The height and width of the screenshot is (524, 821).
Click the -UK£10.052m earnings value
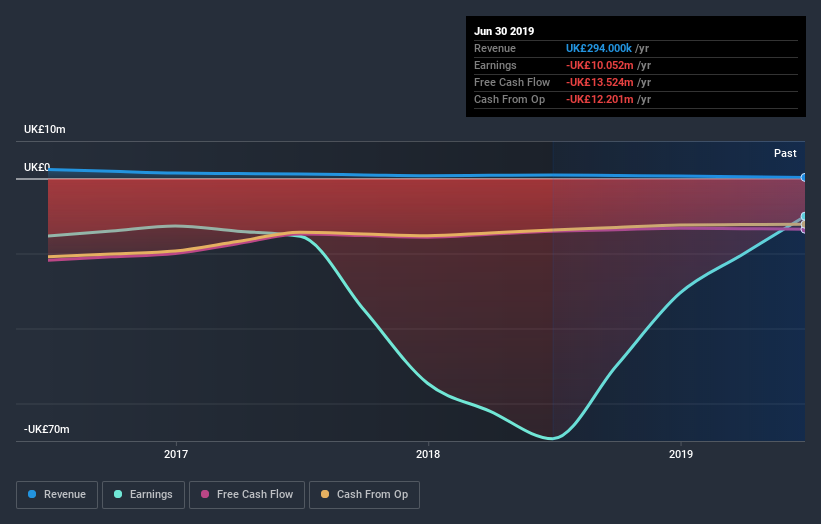pyautogui.click(x=600, y=65)
